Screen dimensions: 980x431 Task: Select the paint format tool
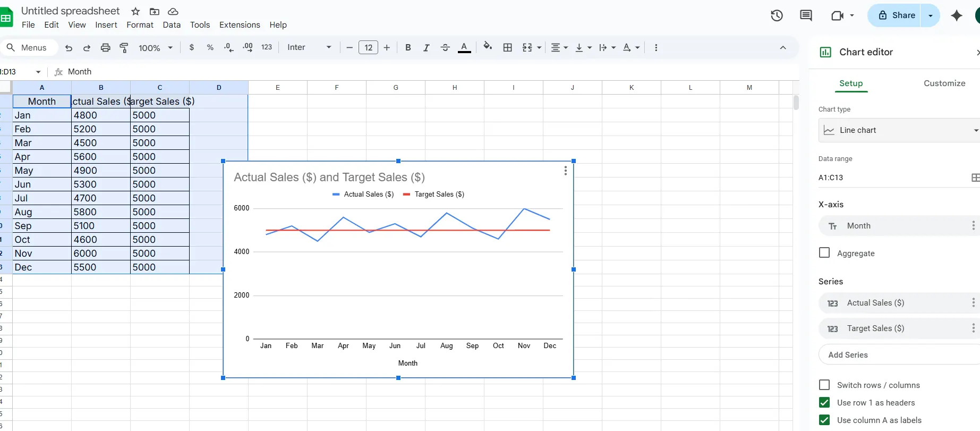tap(124, 48)
